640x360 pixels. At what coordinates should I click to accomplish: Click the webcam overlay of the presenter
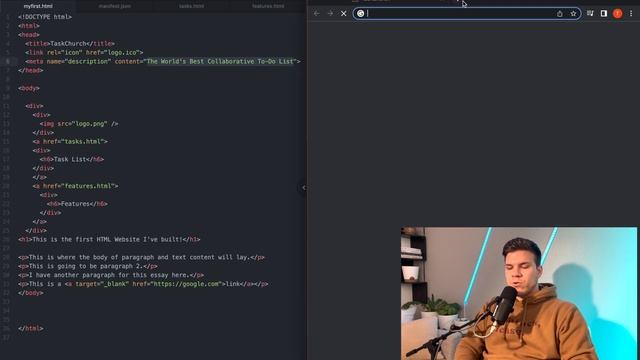pyautogui.click(x=519, y=293)
